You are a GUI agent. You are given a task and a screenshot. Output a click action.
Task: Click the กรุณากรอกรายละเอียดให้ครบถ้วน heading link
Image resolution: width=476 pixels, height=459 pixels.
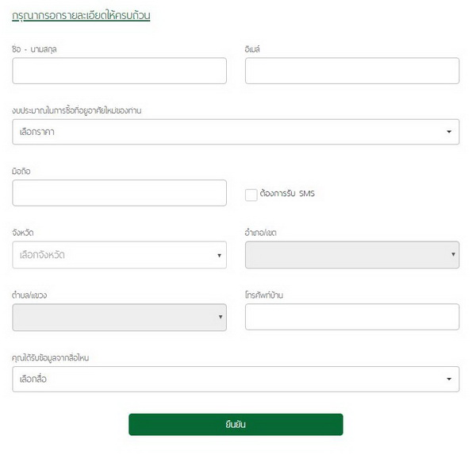coord(82,16)
